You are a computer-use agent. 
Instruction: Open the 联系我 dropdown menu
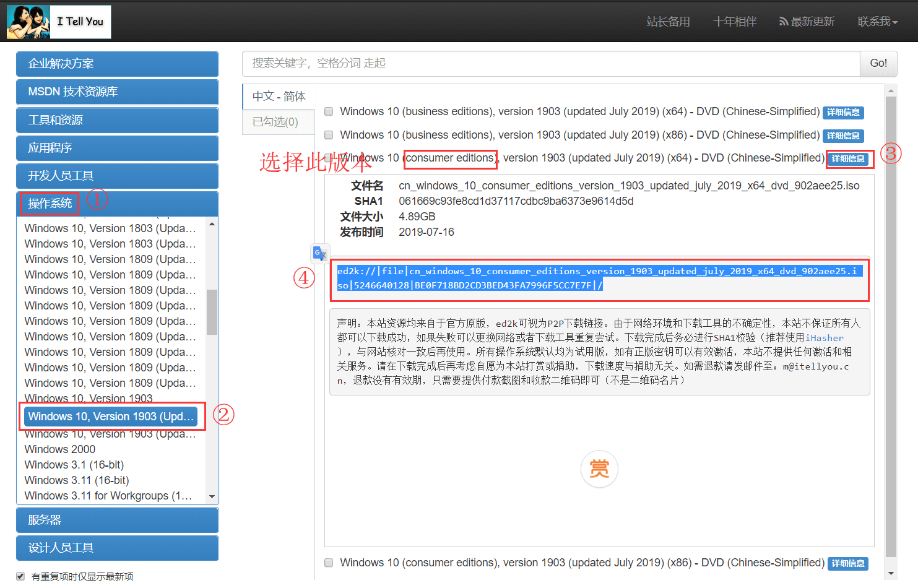877,20
